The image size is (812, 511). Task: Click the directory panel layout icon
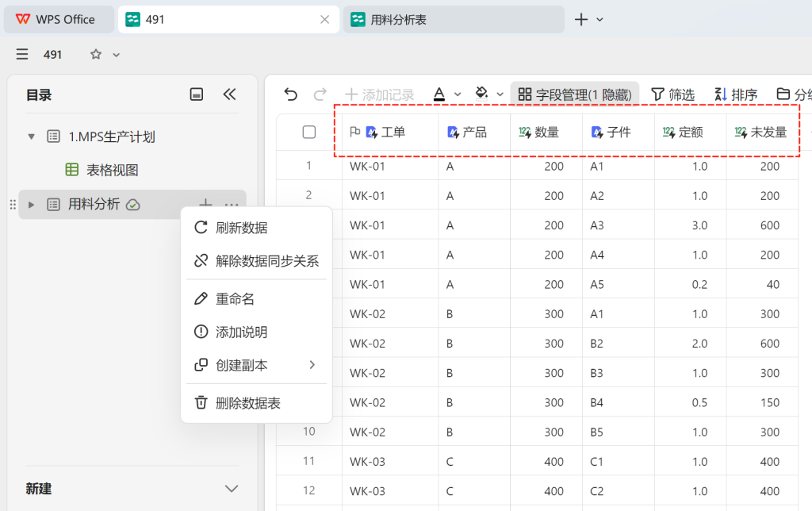coord(197,94)
